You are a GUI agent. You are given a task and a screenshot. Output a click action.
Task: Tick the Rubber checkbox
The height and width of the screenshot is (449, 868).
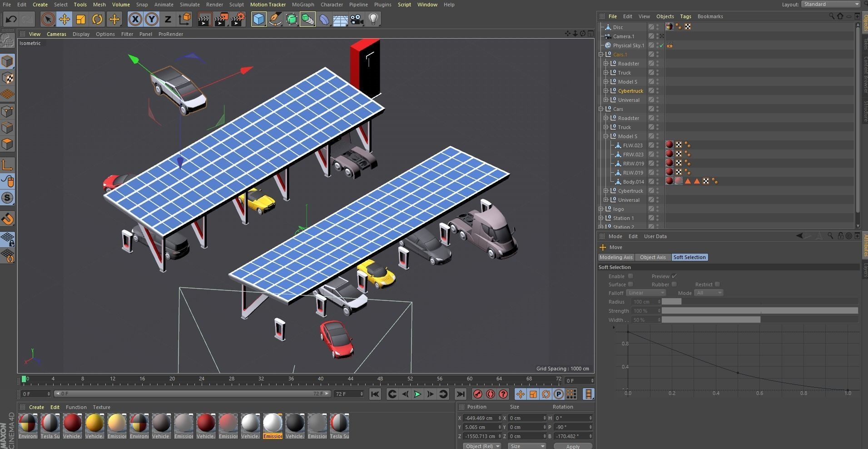pos(674,284)
